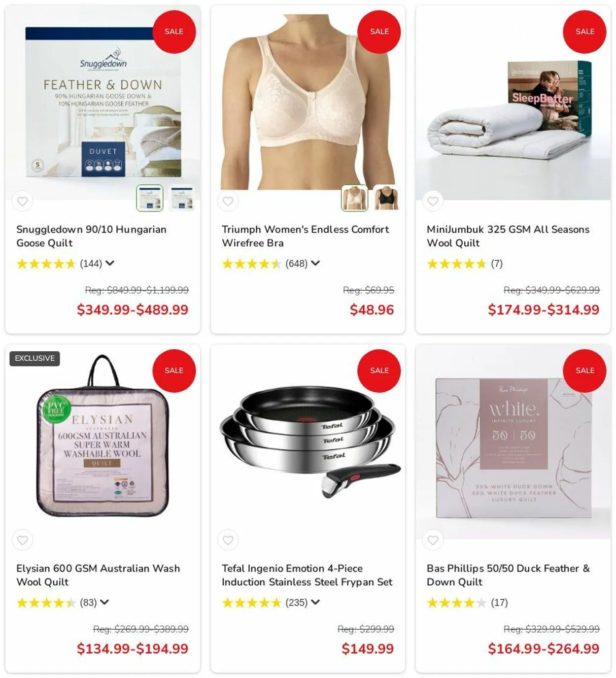Save Elysian Wool Quilt using heart icon
The height and width of the screenshot is (678, 616).
pos(23,540)
